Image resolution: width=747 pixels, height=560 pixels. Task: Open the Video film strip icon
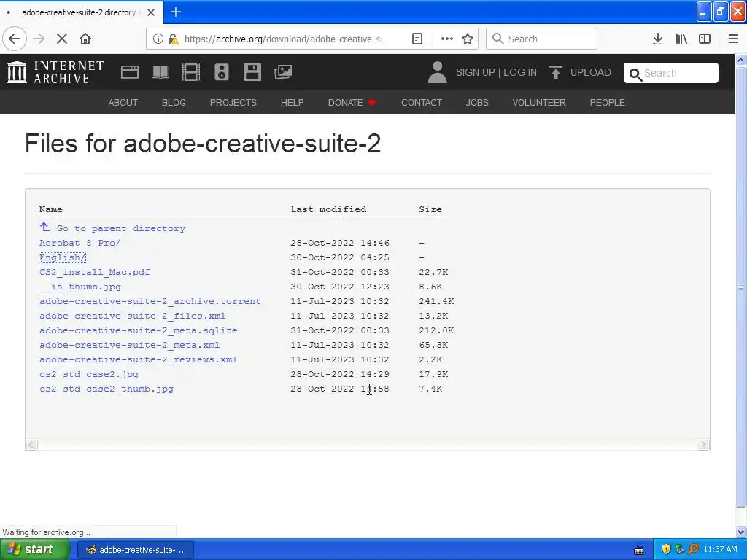click(x=191, y=72)
